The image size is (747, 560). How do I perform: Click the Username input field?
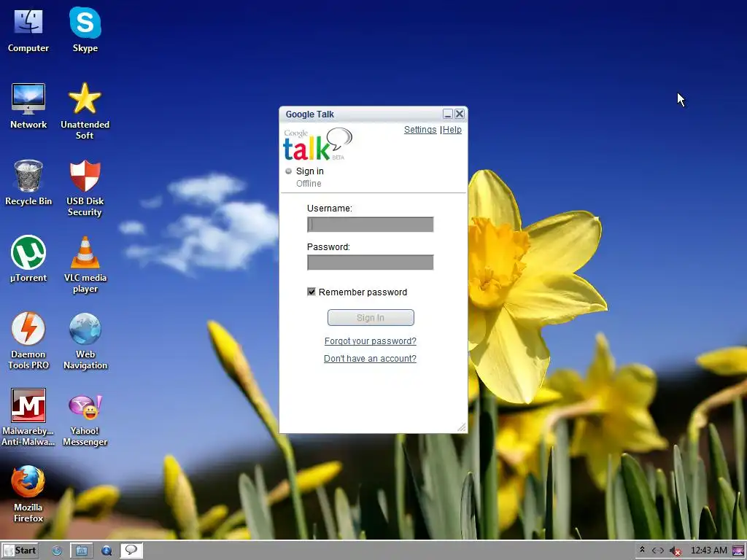pyautogui.click(x=370, y=225)
